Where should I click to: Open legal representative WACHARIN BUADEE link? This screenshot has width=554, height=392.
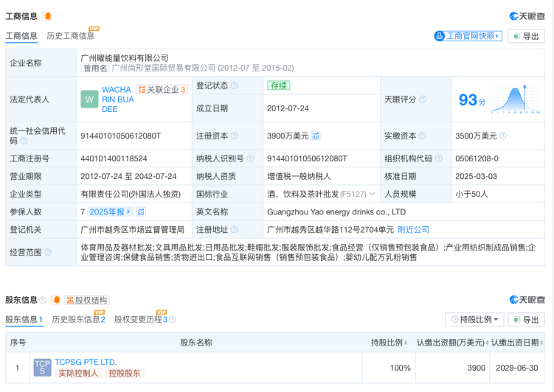(x=117, y=99)
